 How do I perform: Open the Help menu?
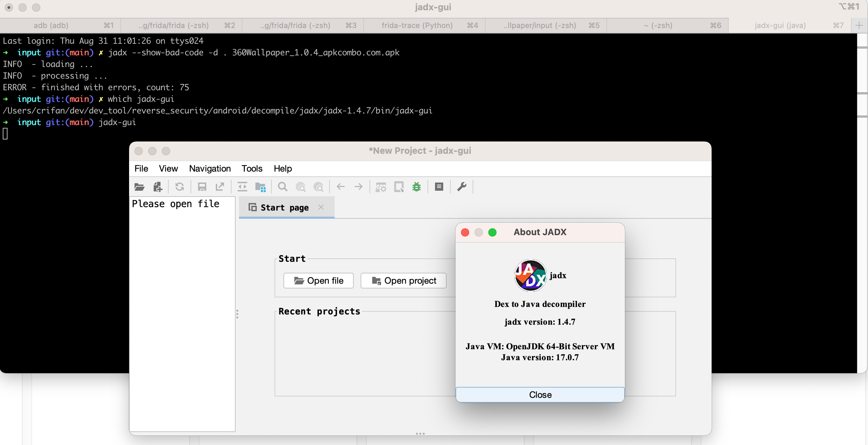[x=283, y=168]
